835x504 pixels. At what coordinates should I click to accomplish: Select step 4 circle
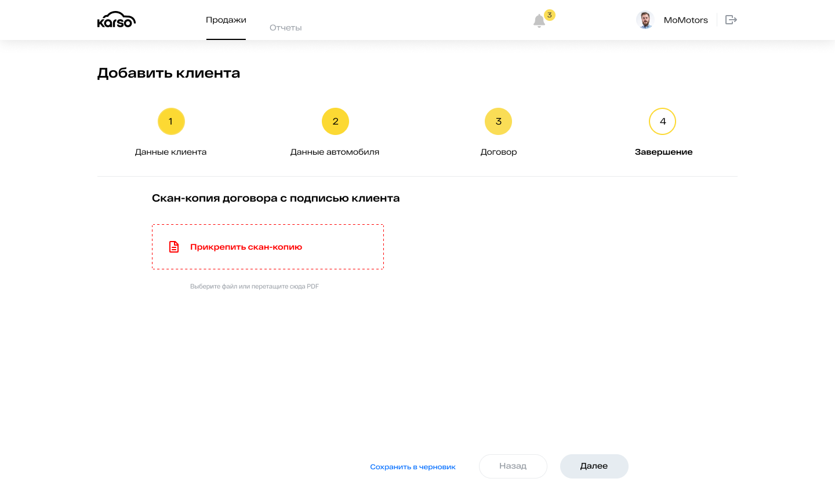pyautogui.click(x=663, y=122)
